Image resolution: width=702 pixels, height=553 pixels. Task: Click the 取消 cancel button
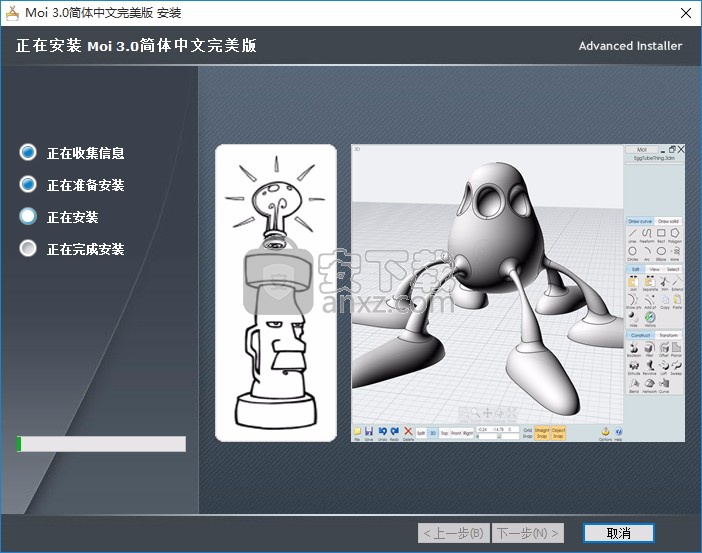619,533
